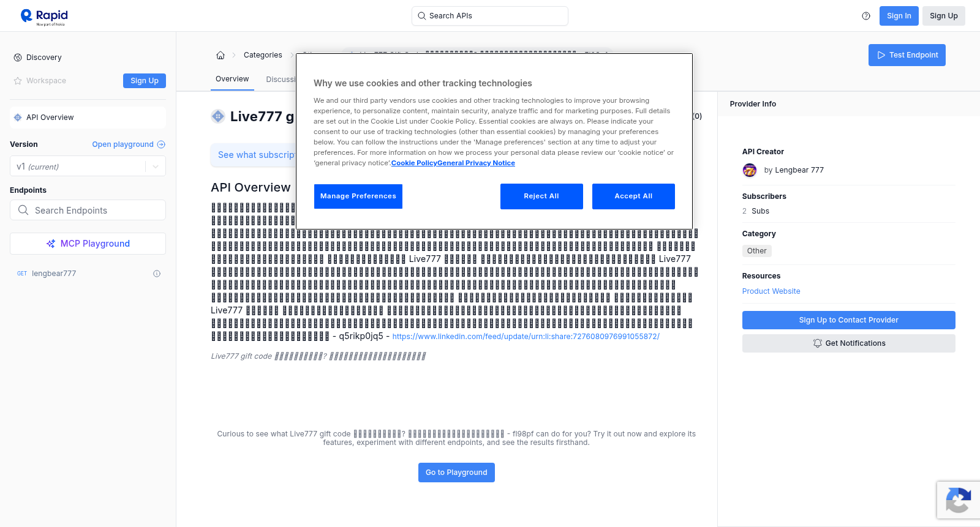
Task: Click the Rapid logo
Action: (x=44, y=17)
